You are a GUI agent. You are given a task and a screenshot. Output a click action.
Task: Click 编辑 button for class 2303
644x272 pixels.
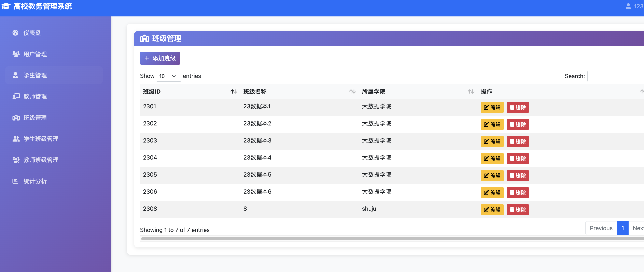[x=492, y=141]
